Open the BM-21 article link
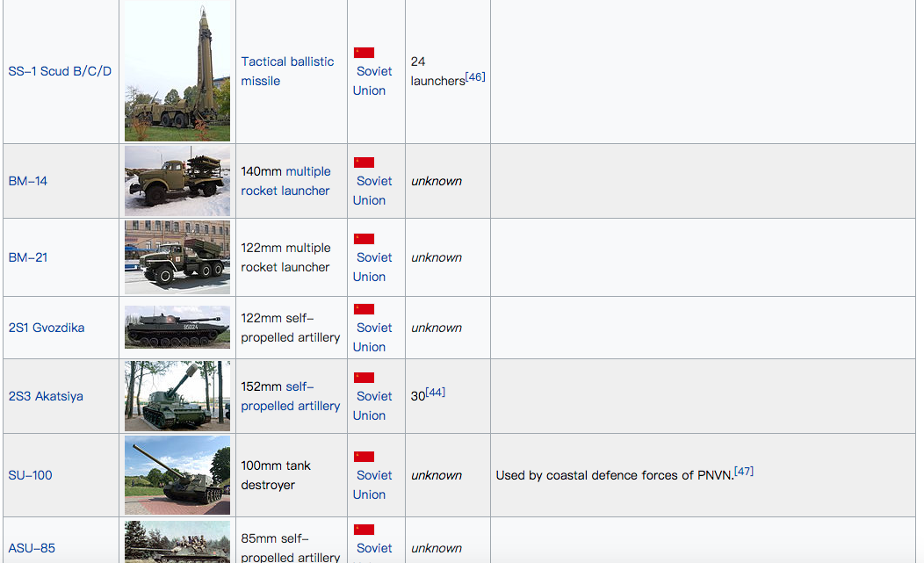The image size is (924, 563). coord(28,257)
